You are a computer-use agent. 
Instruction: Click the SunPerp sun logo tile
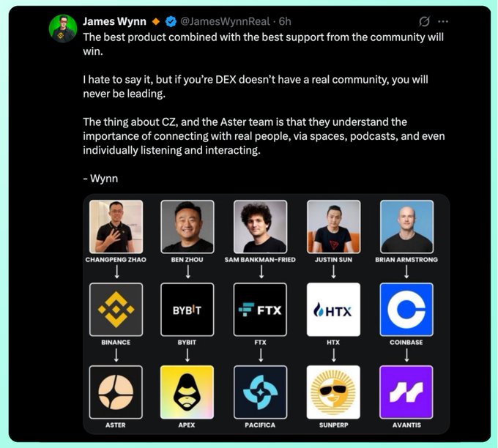tap(333, 392)
